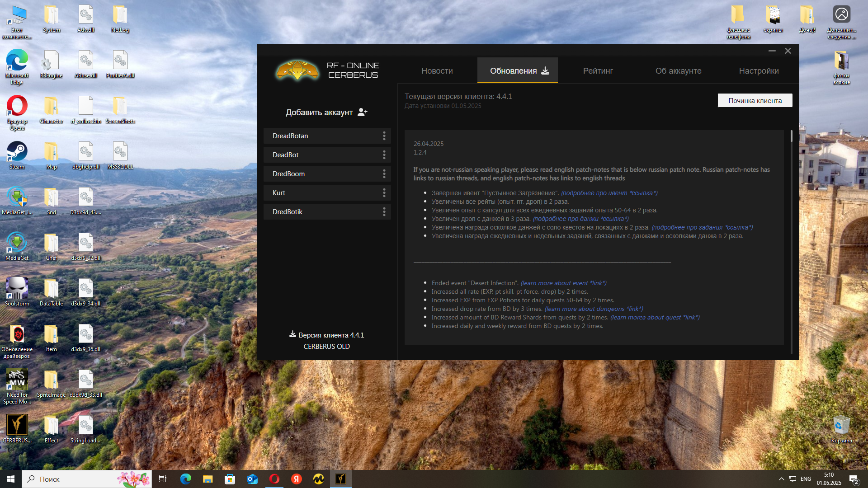
Task: Select the ScreenShots folder icon
Action: [120, 110]
